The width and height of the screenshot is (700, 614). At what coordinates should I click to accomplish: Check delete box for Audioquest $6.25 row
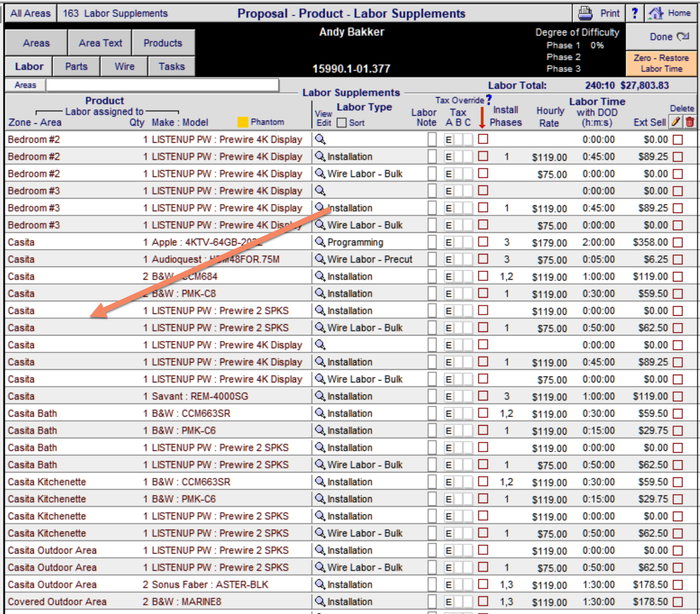click(678, 259)
